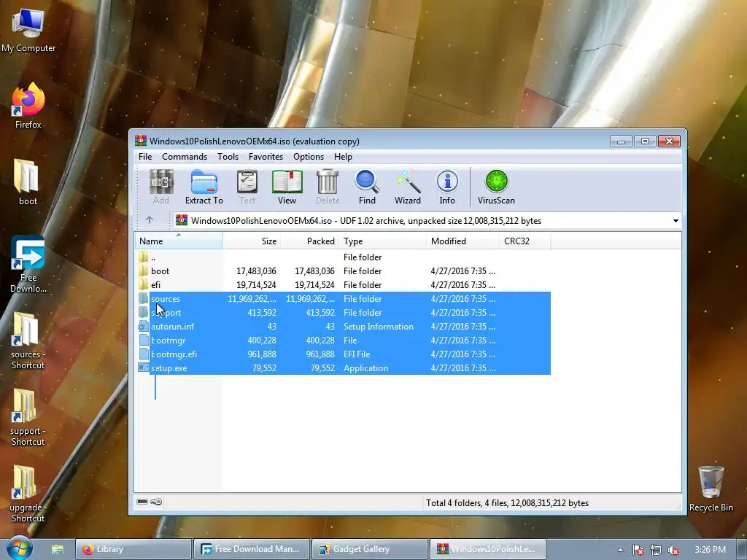Sort by CRC32 column header

[x=525, y=241]
